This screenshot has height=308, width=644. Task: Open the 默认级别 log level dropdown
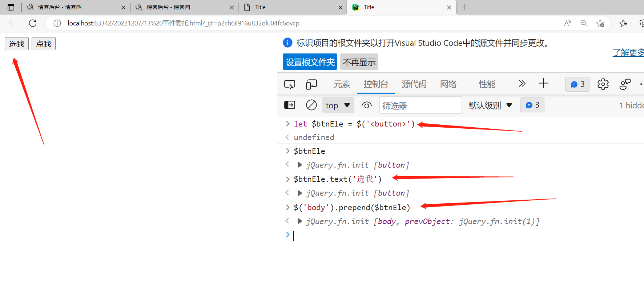pyautogui.click(x=490, y=105)
